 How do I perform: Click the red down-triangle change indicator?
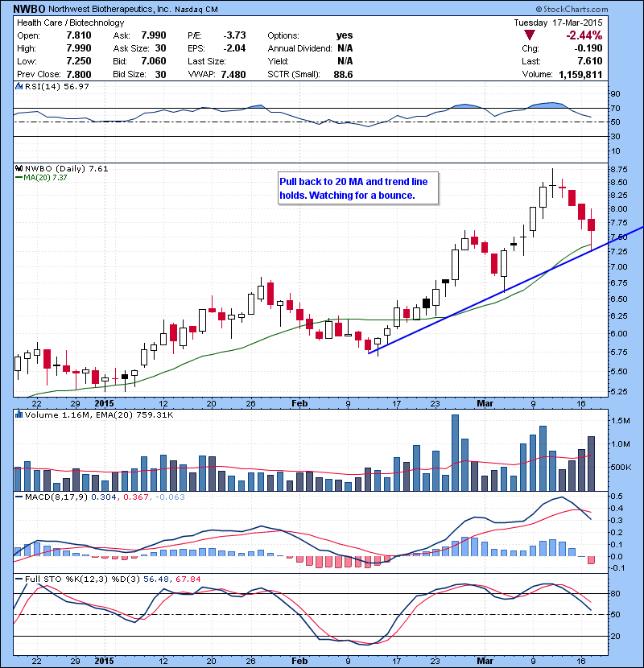tap(530, 35)
